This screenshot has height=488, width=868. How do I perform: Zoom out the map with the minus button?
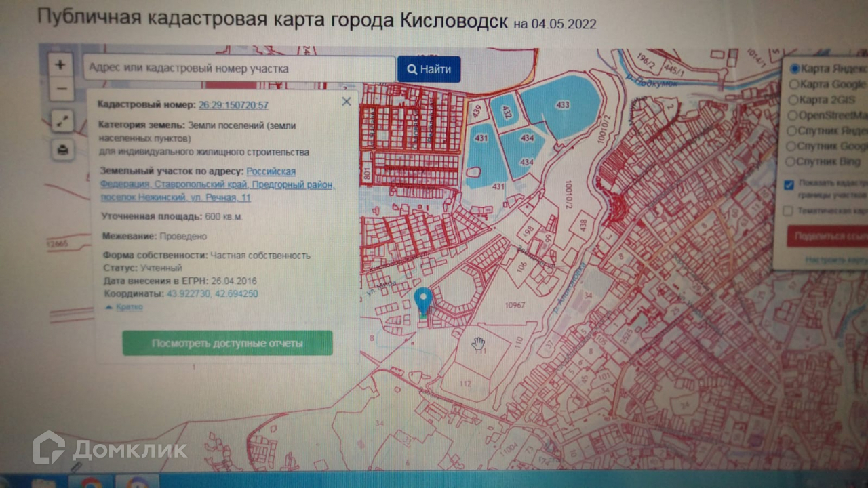[x=61, y=89]
